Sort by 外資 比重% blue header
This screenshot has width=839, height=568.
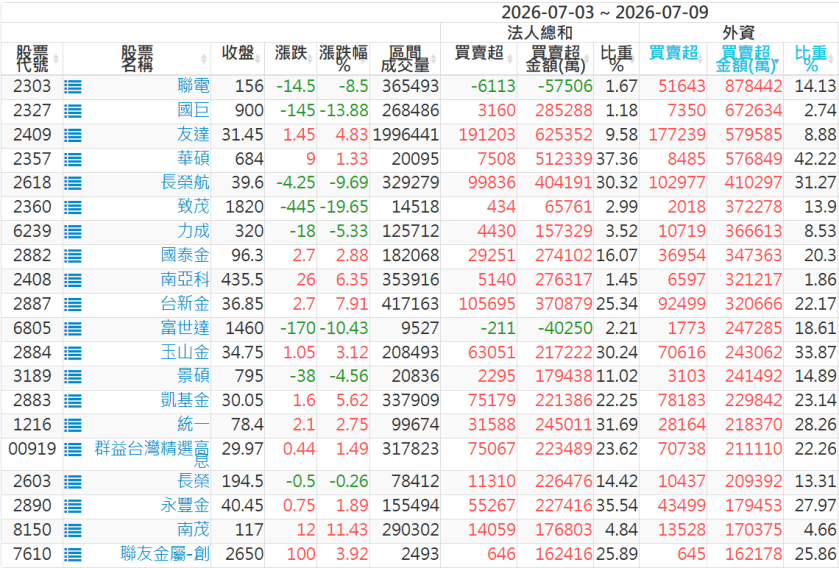[811, 59]
